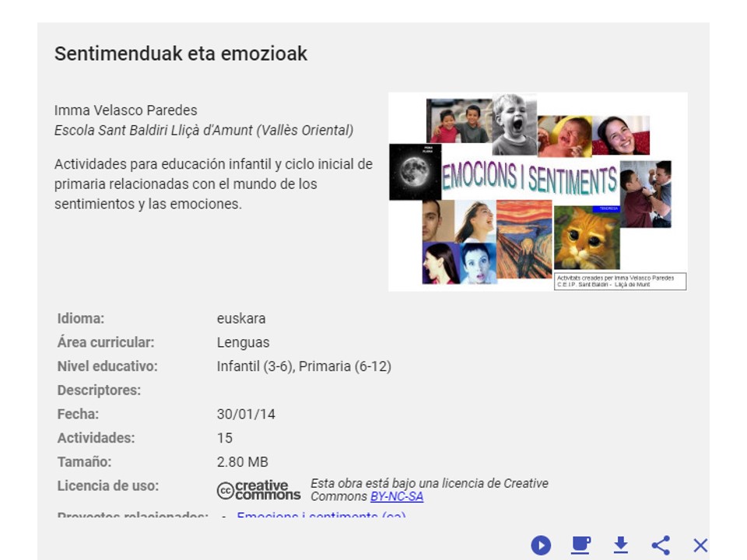Close the project details dialog
The width and height of the screenshot is (747, 560).
point(700,545)
